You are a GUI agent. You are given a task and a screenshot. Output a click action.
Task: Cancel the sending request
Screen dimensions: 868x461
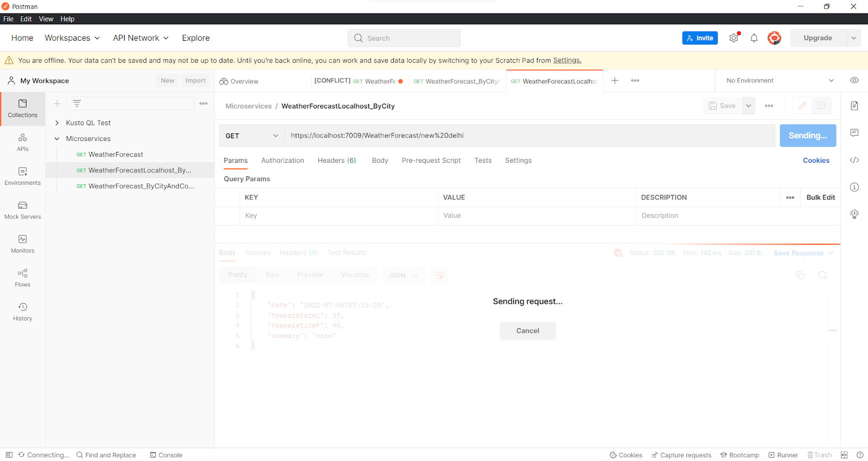point(528,331)
